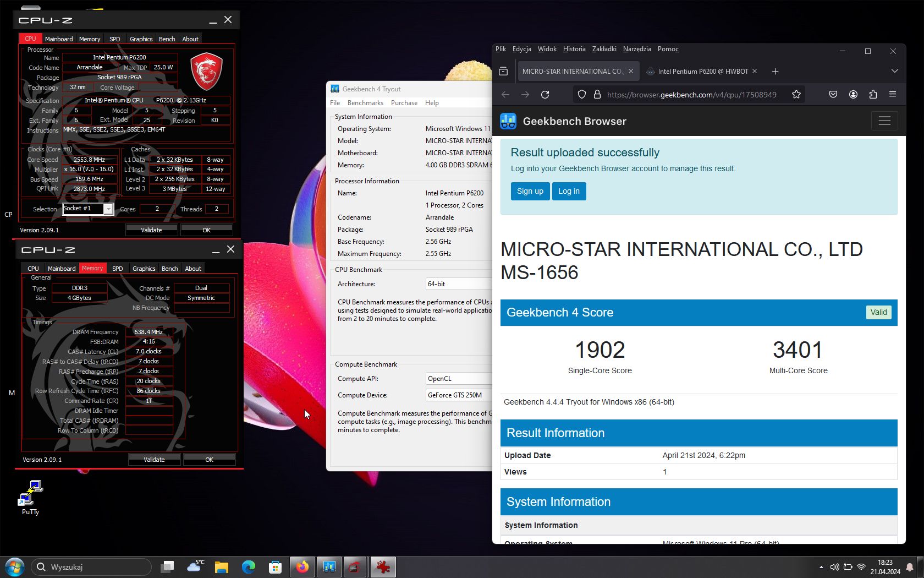
Task: Open About tab in bottom CPU-Z window
Action: pyautogui.click(x=193, y=269)
